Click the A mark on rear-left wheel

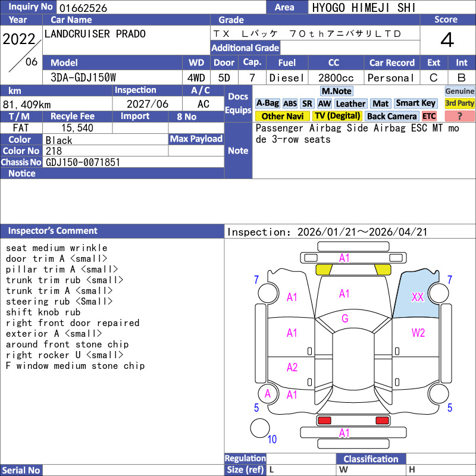point(268,393)
